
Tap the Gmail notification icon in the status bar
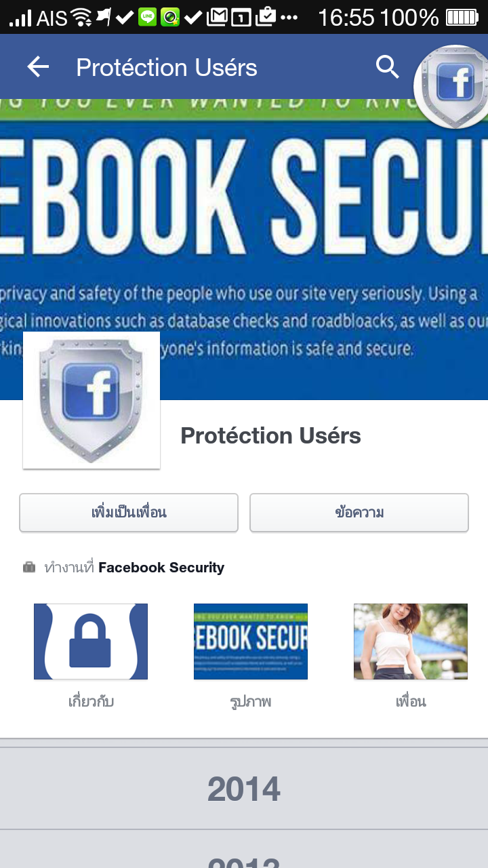point(217,17)
